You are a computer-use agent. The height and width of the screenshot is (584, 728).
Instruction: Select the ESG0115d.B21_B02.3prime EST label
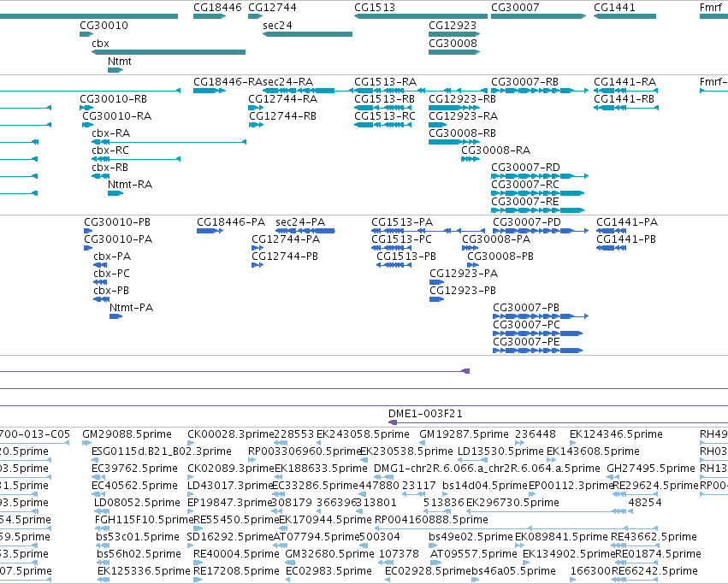tap(161, 451)
